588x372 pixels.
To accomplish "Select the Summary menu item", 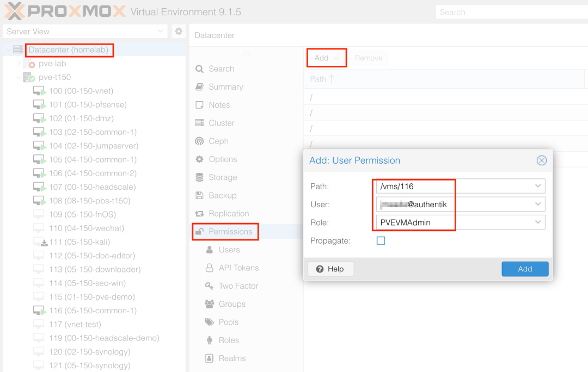I will point(225,87).
